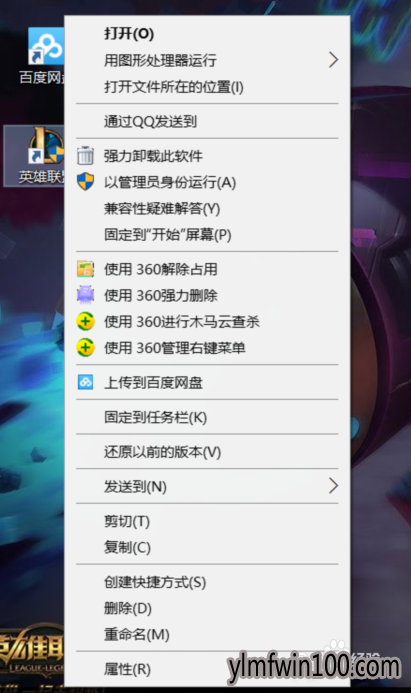This screenshot has width=411, height=693.
Task: Select the 百度网盘 desktop shortcut
Action: click(x=43, y=56)
